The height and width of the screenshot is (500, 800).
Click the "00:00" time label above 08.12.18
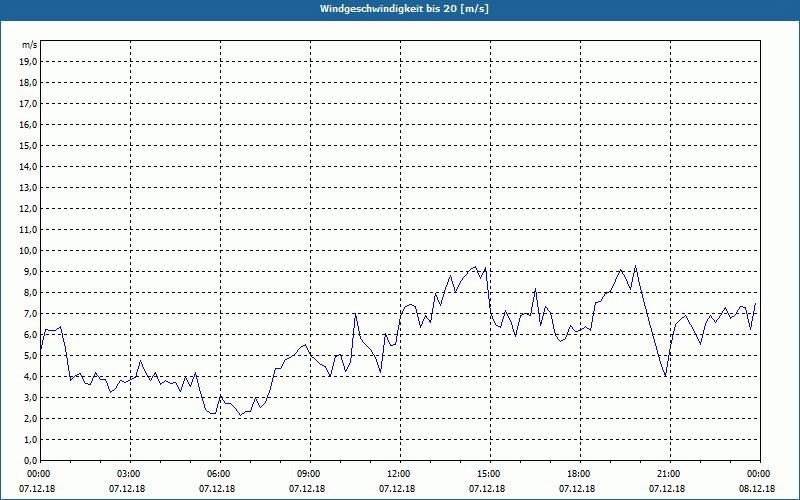[x=759, y=474]
